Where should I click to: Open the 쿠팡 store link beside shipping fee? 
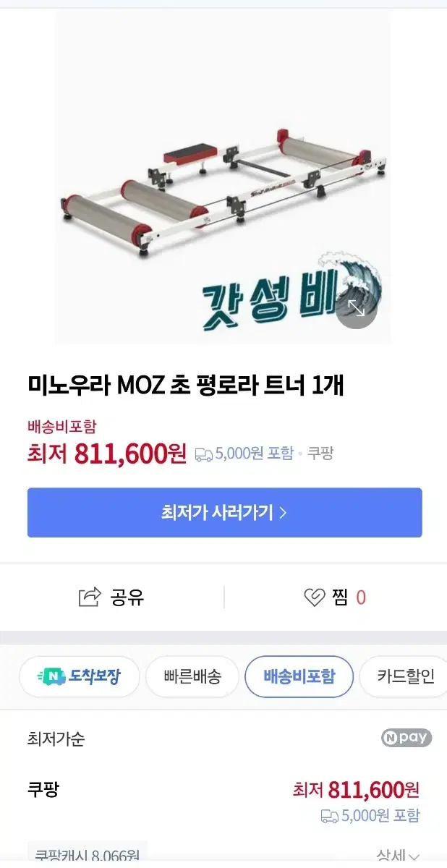pos(320,454)
